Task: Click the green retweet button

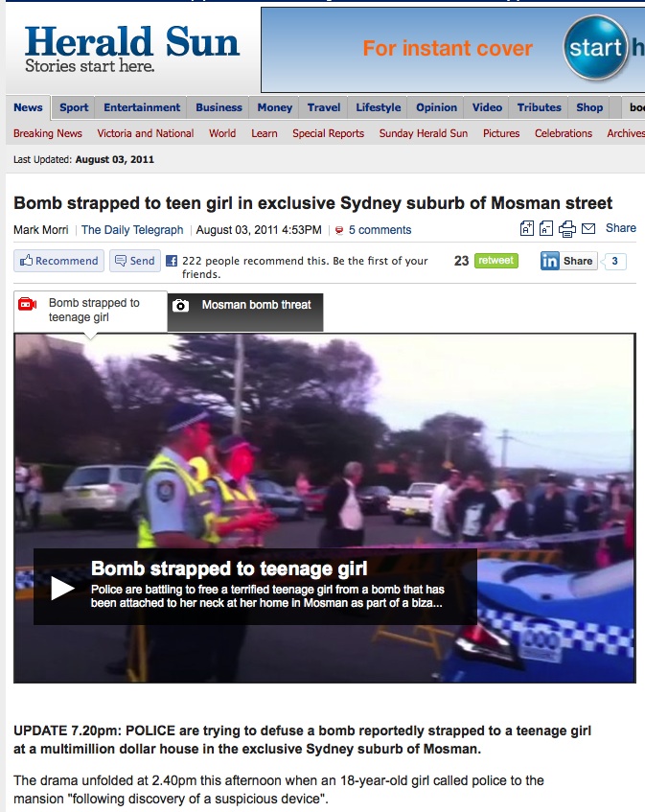Action: point(495,261)
